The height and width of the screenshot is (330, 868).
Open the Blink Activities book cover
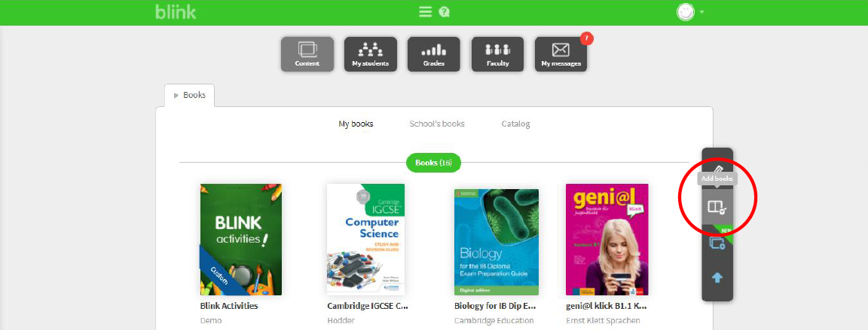(x=241, y=240)
